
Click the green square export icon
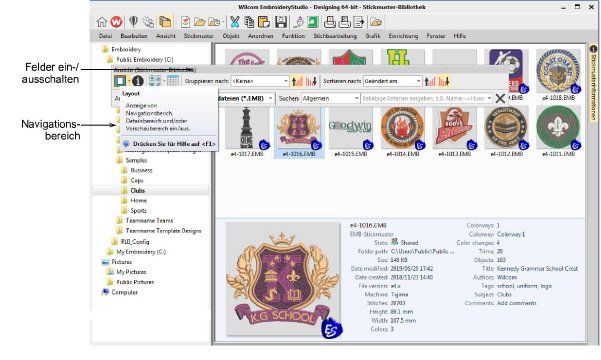tap(313, 22)
